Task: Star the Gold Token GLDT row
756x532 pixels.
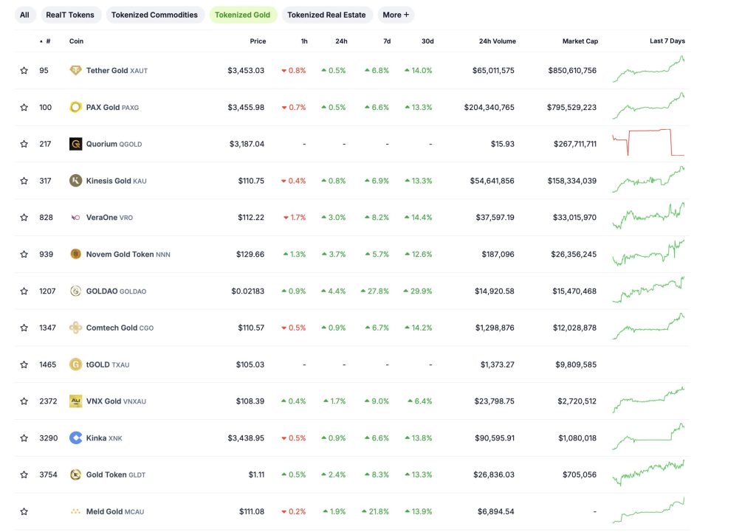Action: (24, 474)
